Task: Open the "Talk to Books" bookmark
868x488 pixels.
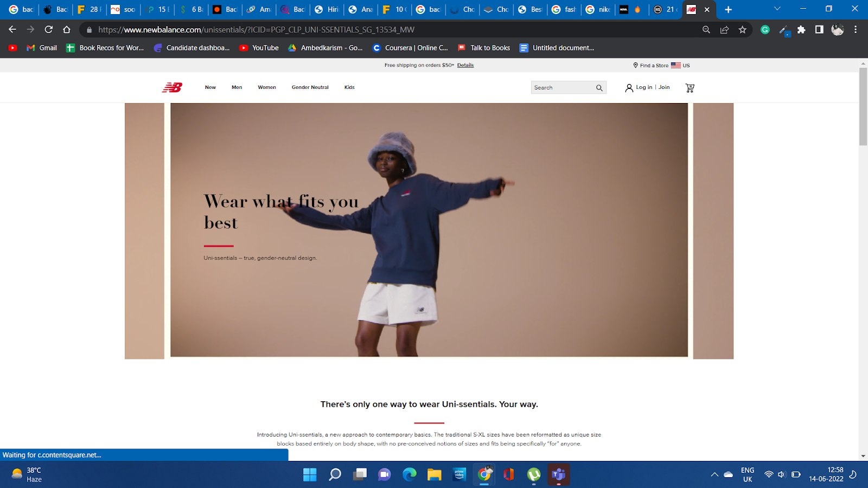Action: [x=484, y=48]
